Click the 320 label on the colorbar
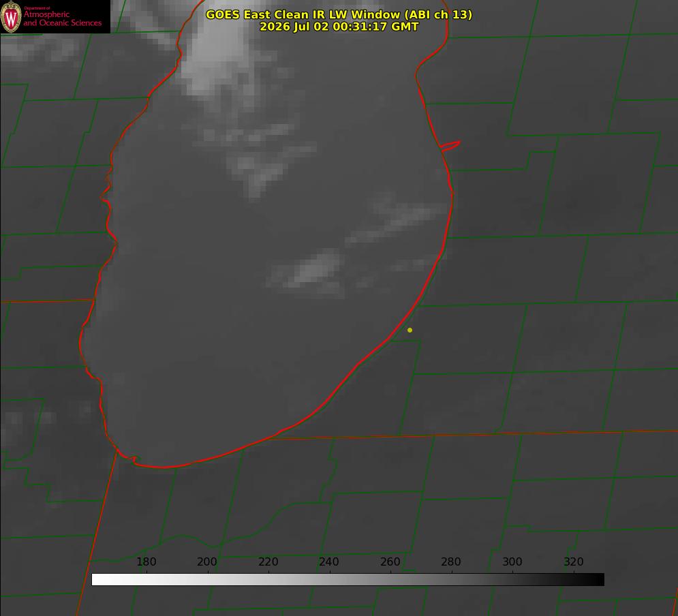The height and width of the screenshot is (616, 678). (574, 561)
